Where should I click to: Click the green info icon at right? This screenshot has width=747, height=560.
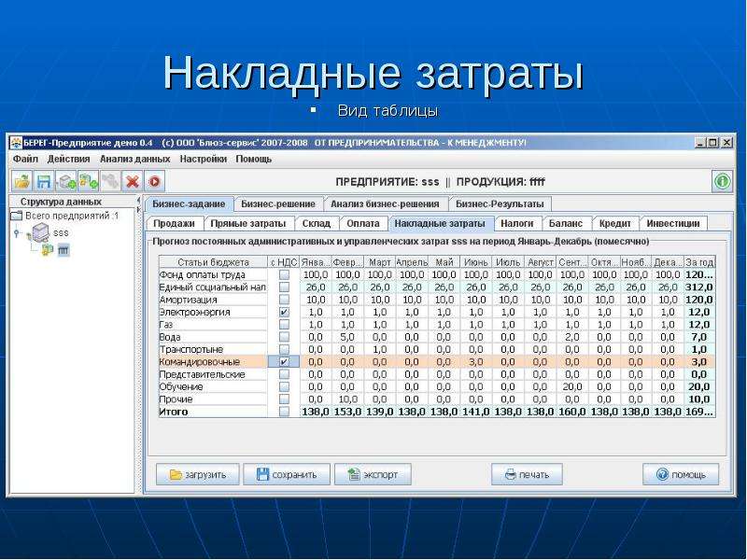point(722,182)
